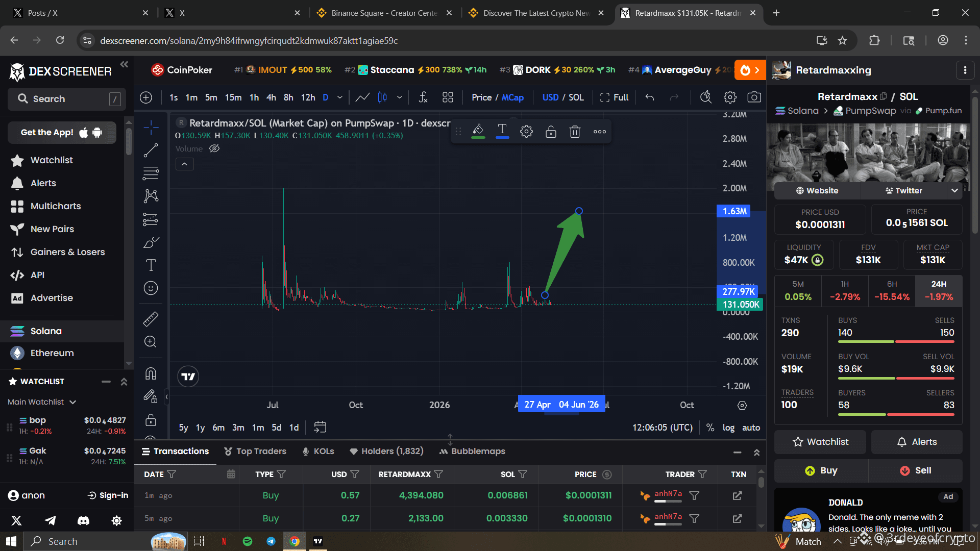The image size is (980, 551).
Task: Open the emoji sticker tool
Action: pyautogui.click(x=151, y=288)
